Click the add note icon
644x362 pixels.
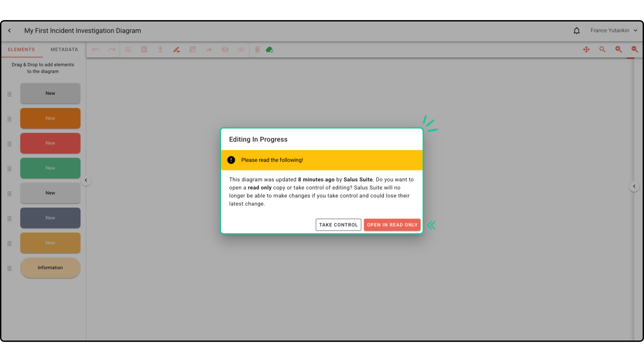point(193,50)
